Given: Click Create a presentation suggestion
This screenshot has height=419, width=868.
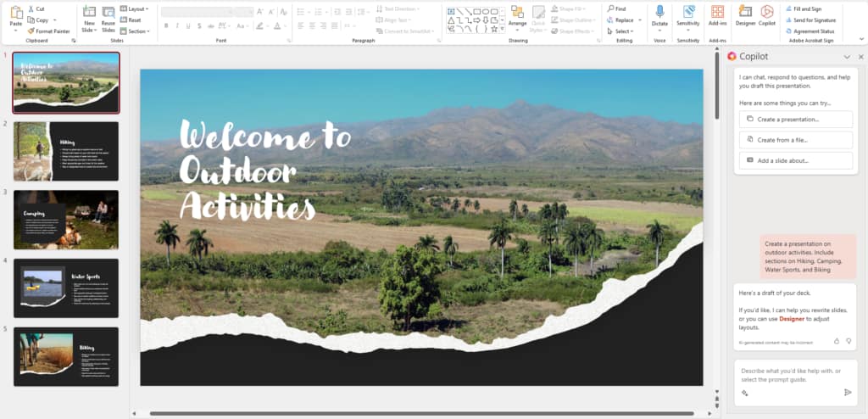Looking at the screenshot, I should click(795, 119).
